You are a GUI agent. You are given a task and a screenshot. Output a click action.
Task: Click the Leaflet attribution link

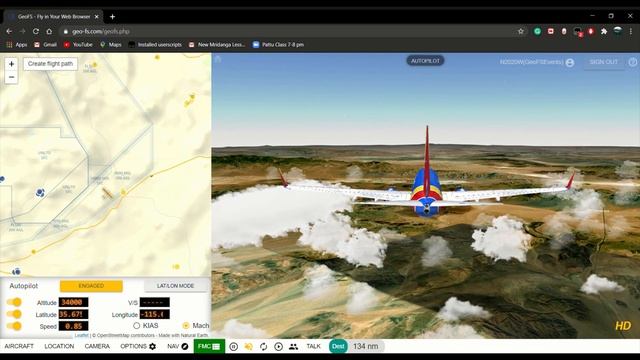pos(81,336)
